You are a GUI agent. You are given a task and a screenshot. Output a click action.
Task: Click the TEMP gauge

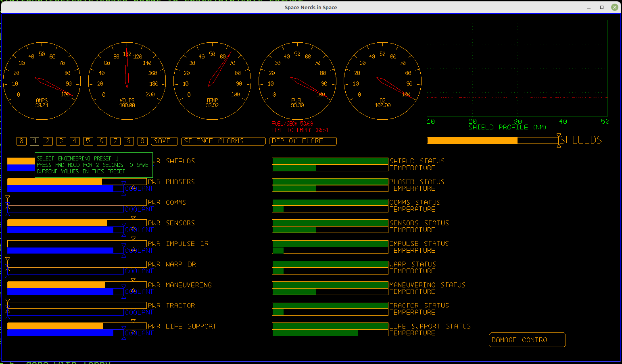click(212, 81)
